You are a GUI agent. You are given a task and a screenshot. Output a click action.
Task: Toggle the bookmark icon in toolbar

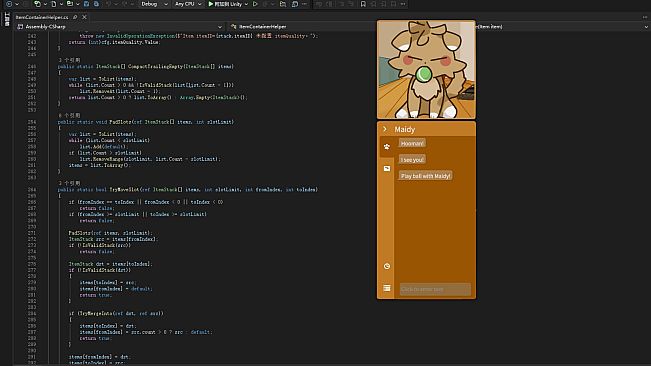pos(363,4)
